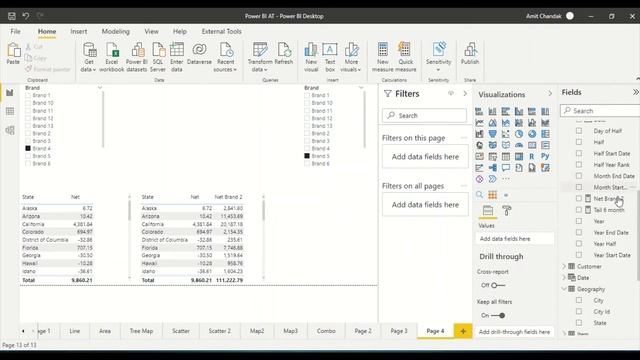Open the Modeling ribbon tab
Screen dimensions: 640x360
click(116, 31)
